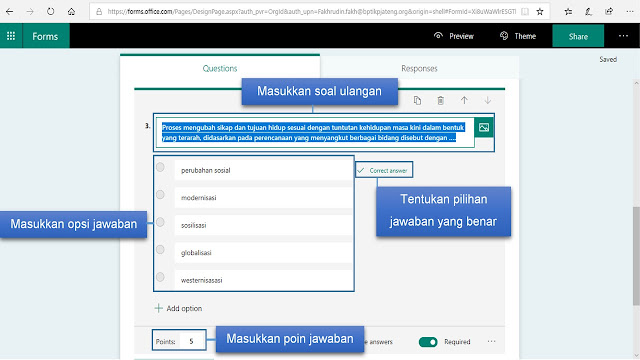Image resolution: width=640 pixels, height=360 pixels.
Task: Click the Points value field
Action: 191,341
